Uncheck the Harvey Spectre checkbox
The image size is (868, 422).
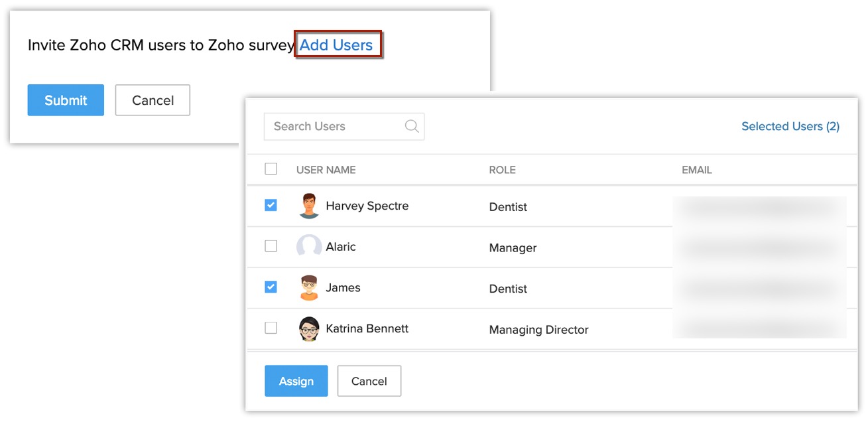coord(271,206)
